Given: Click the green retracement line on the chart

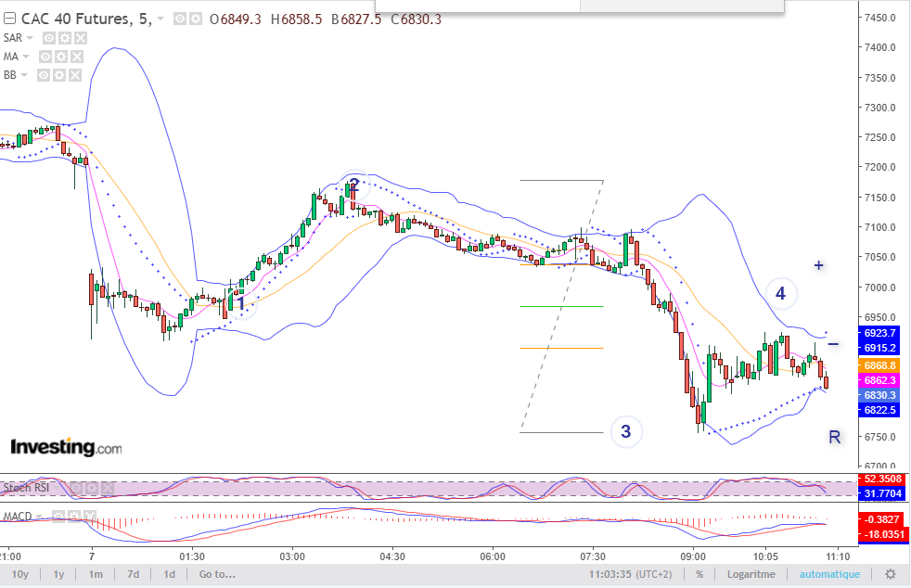Looking at the screenshot, I should tap(562, 306).
